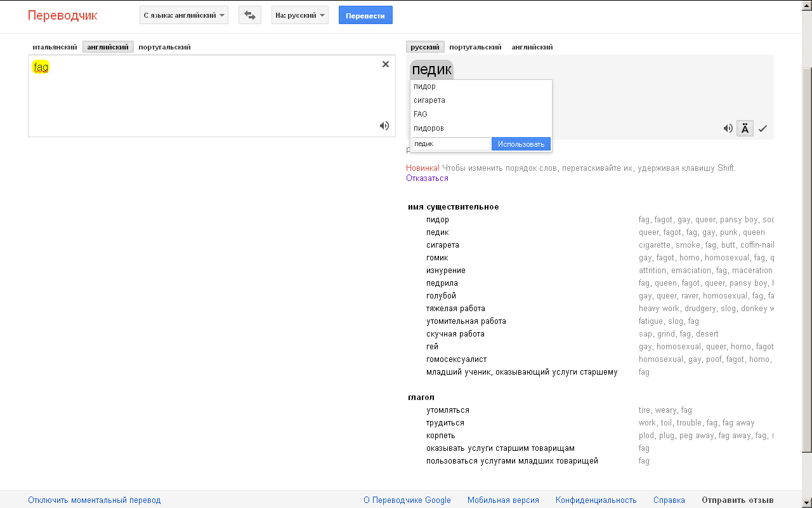Open the target language dropdown

300,15
